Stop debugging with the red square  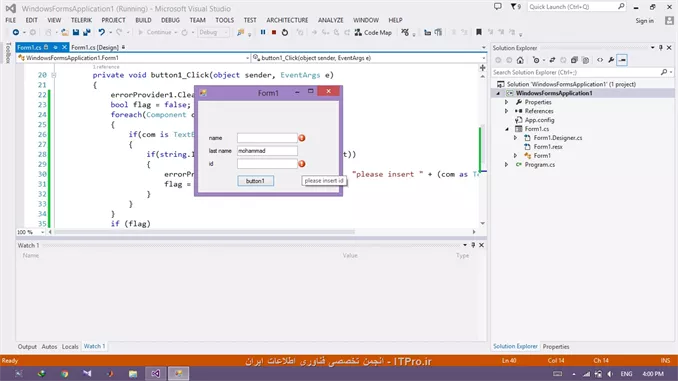click(274, 32)
